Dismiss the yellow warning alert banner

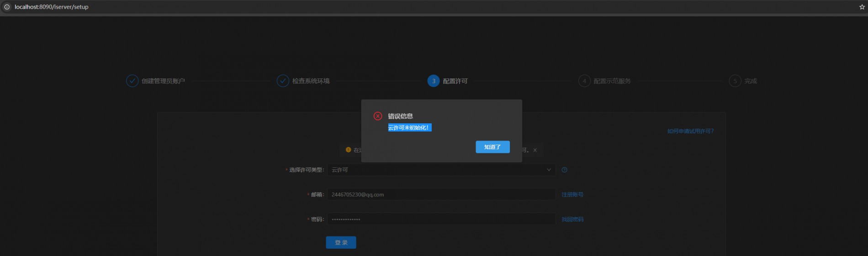535,150
